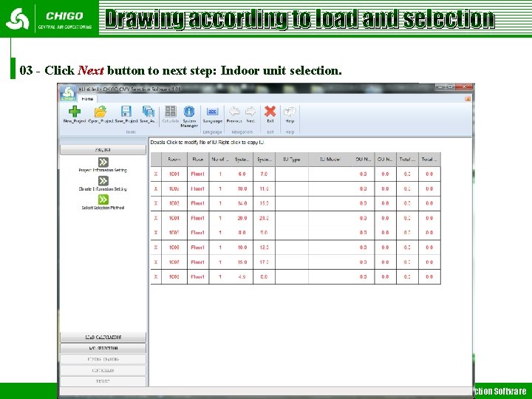Open Select Selection Method green icon
This screenshot has width=532, height=399.
(103, 199)
